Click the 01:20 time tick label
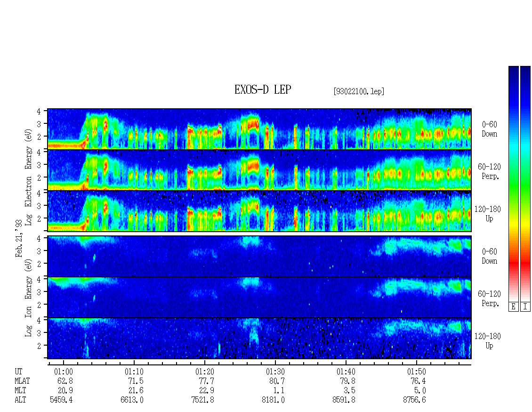 205,372
